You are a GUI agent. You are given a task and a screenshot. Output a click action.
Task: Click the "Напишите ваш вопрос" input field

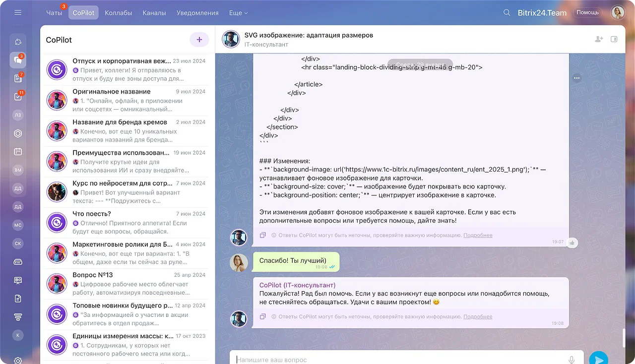click(x=397, y=360)
